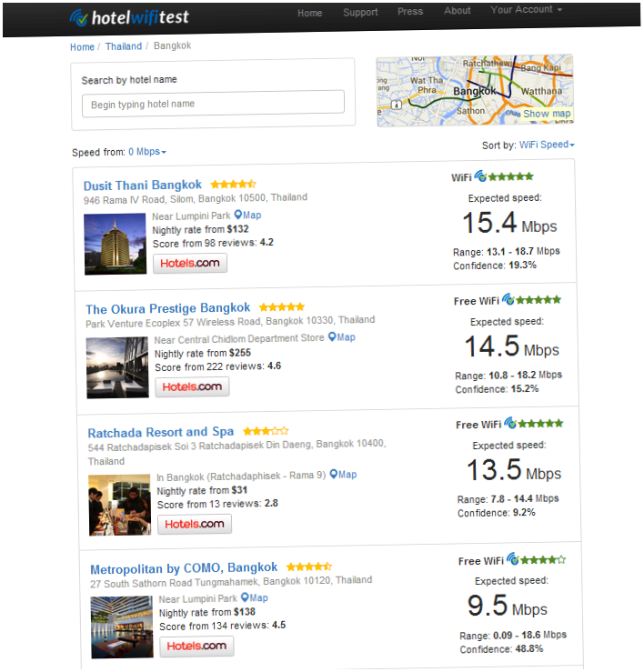Screen dimensions: 644x672
Task: Open the Ratchada Resort and Spa link
Action: (x=161, y=432)
